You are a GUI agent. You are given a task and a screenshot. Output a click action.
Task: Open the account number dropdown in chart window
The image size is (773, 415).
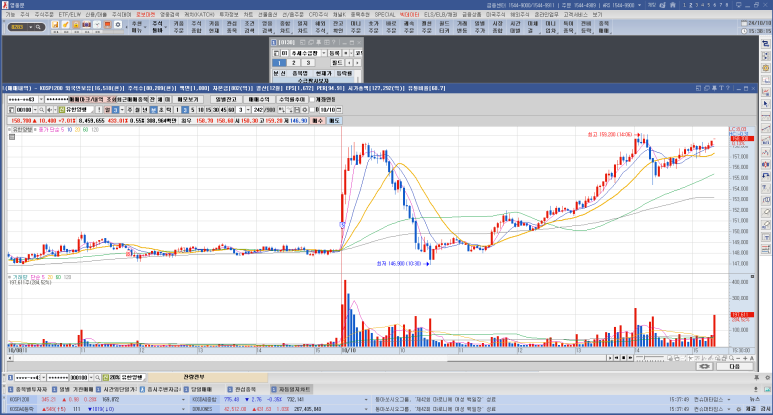pos(41,100)
